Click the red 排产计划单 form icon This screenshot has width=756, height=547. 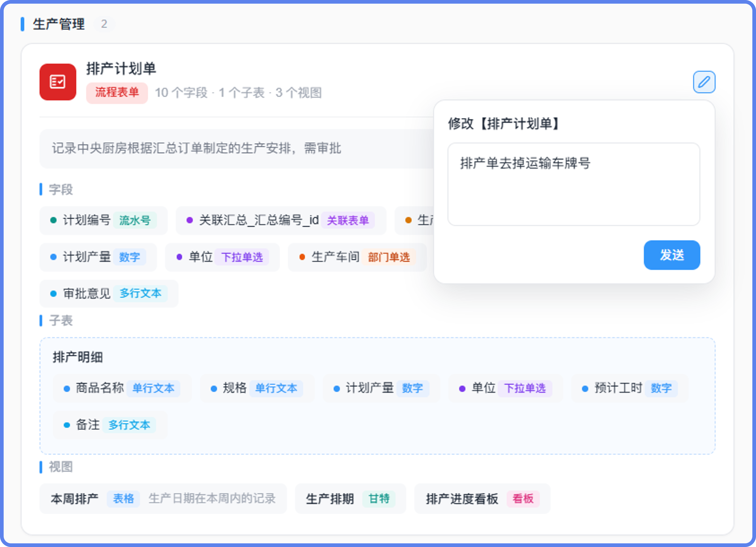point(58,82)
